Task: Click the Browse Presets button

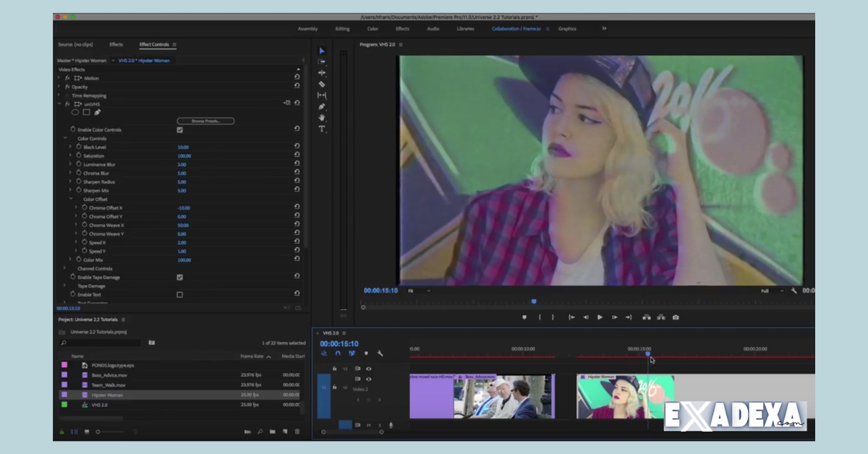Action: [205, 121]
